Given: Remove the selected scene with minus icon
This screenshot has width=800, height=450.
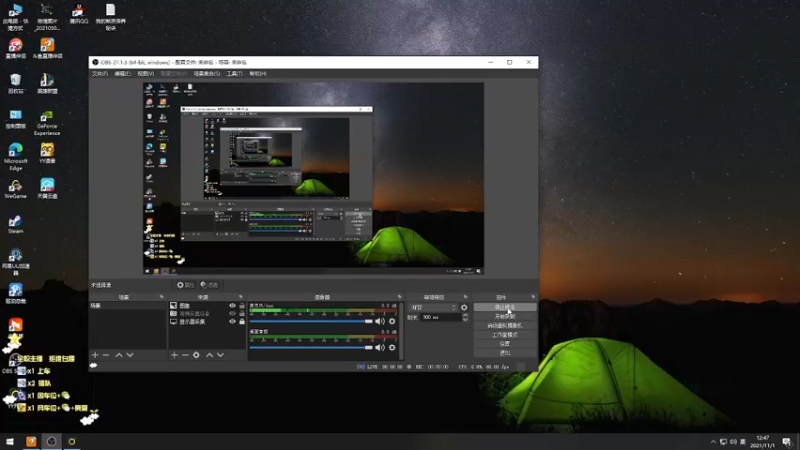Looking at the screenshot, I should pos(106,355).
